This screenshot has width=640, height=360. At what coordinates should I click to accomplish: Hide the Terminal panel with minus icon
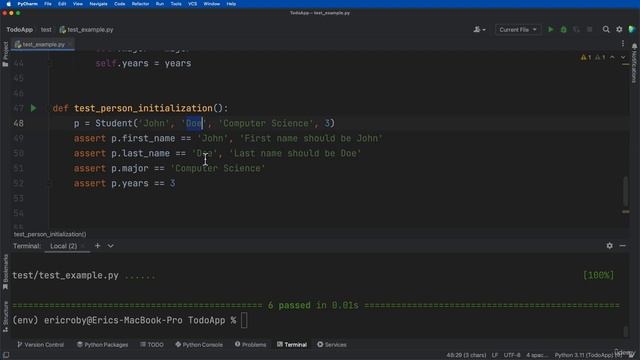point(622,246)
